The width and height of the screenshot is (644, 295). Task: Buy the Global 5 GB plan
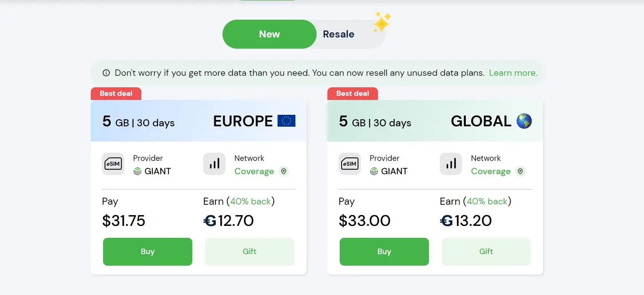[384, 252]
